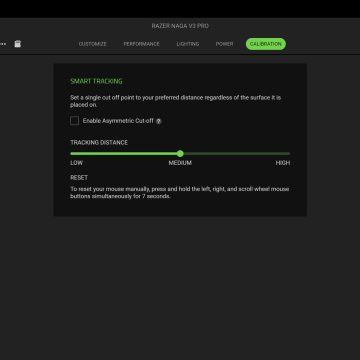This screenshot has height=360, width=360.
Task: Go to the Lighting tab
Action: tap(188, 44)
